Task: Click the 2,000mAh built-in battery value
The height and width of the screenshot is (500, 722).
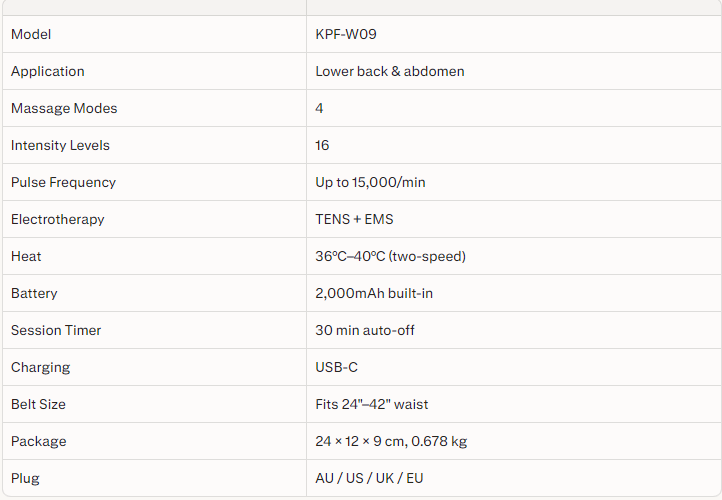Action: click(374, 293)
